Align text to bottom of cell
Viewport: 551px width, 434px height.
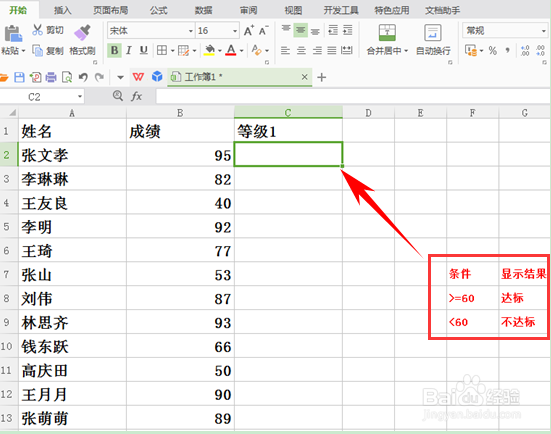pyautogui.click(x=316, y=31)
